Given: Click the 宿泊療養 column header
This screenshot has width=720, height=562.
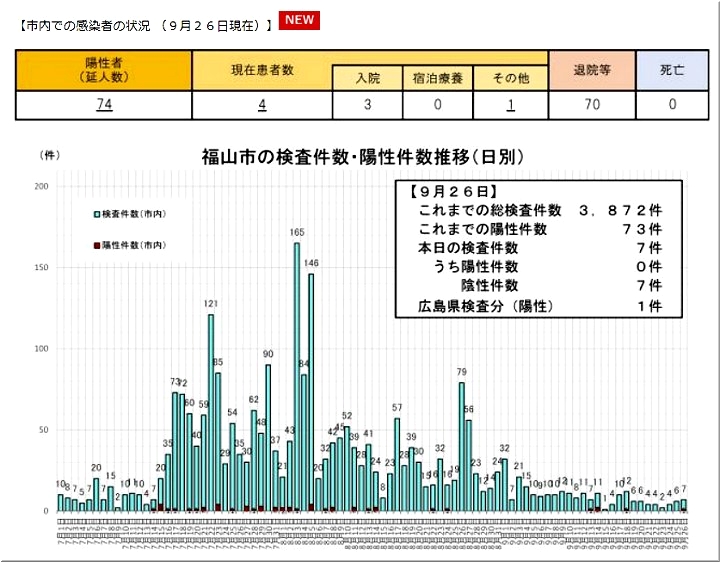Looking at the screenshot, I should (x=437, y=79).
